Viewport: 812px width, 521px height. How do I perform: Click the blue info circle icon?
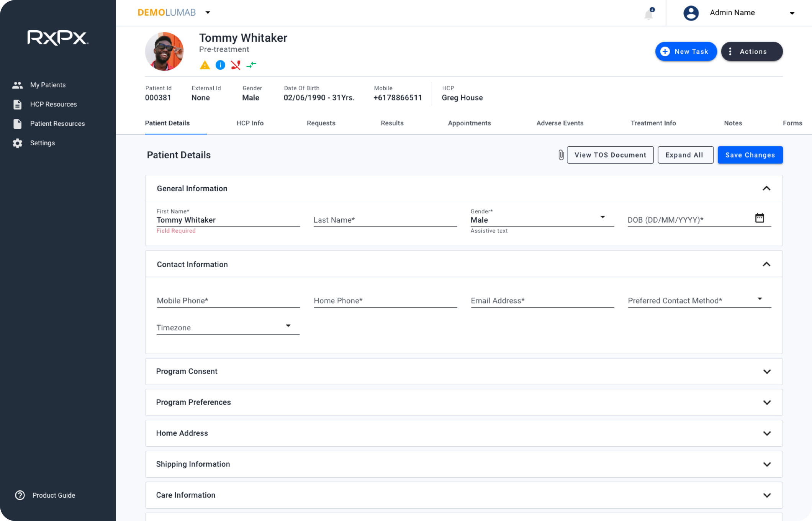220,65
